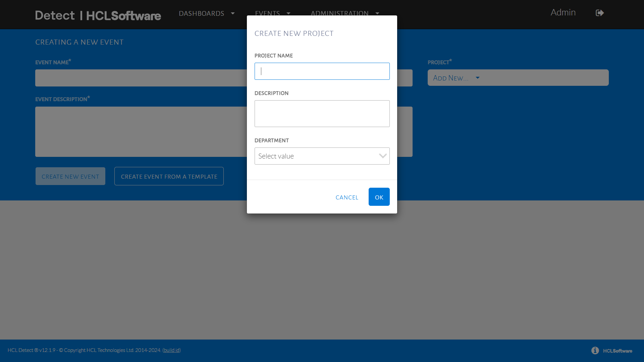The height and width of the screenshot is (362, 644).
Task: Cancel the Create New Project dialog
Action: click(347, 197)
